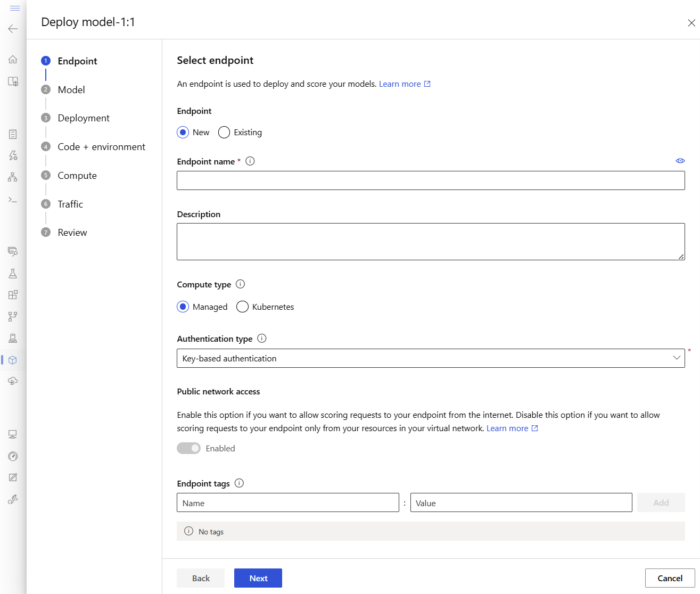Click the eye icon above endpoint name
Viewport: 700px width, 594px height.
pyautogui.click(x=680, y=161)
